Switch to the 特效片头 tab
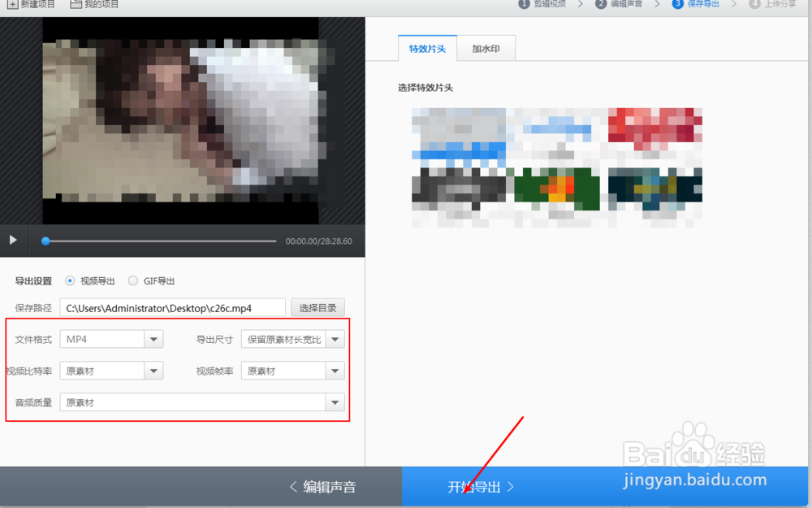812x508 pixels. (427, 49)
